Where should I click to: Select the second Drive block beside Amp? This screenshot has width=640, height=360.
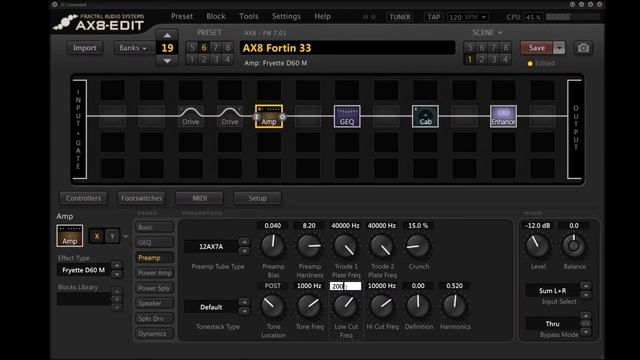(230, 116)
